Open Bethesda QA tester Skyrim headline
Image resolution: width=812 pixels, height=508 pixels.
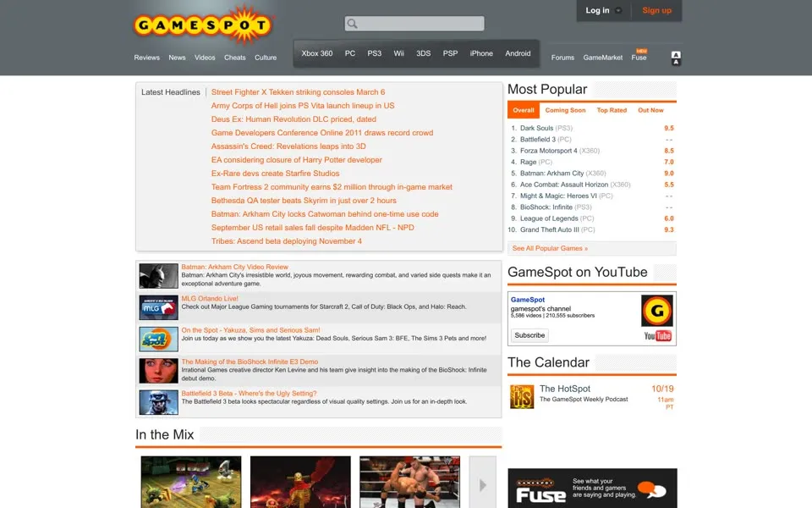point(304,200)
